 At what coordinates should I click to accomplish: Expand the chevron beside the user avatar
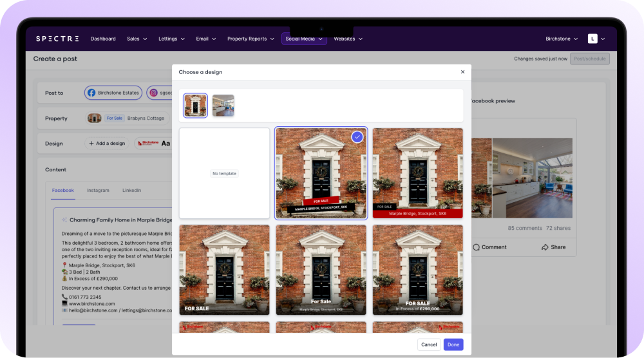[x=603, y=39]
